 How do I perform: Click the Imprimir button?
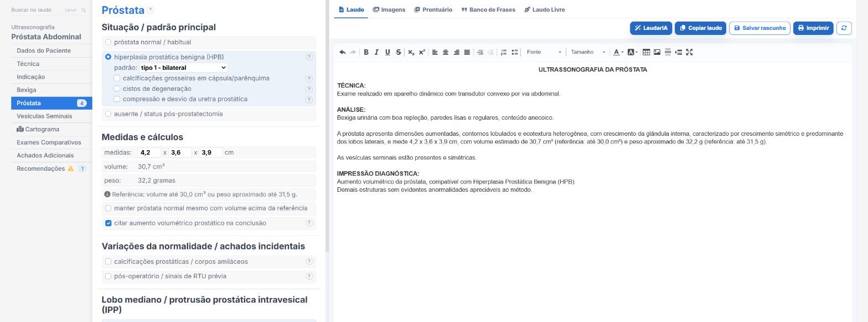813,28
